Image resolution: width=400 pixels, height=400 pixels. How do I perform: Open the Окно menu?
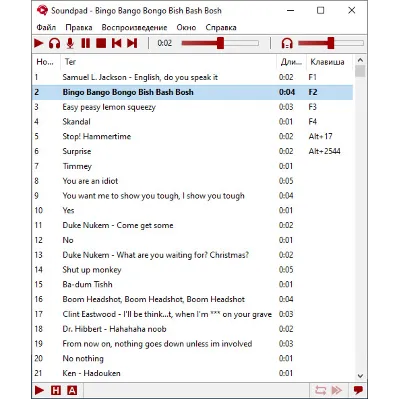click(x=186, y=27)
